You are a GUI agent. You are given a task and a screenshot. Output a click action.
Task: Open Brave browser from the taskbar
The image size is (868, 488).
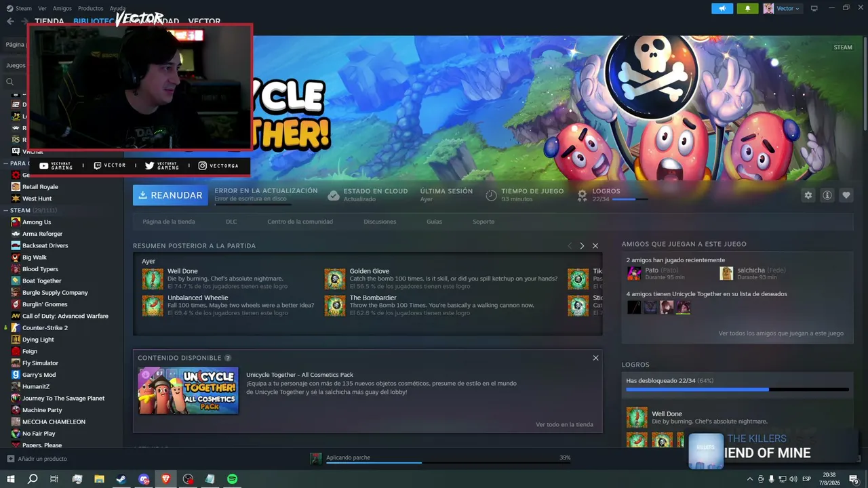[x=166, y=479]
